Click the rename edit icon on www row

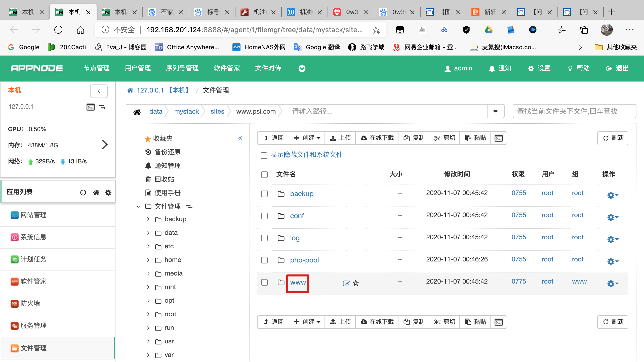(x=346, y=283)
